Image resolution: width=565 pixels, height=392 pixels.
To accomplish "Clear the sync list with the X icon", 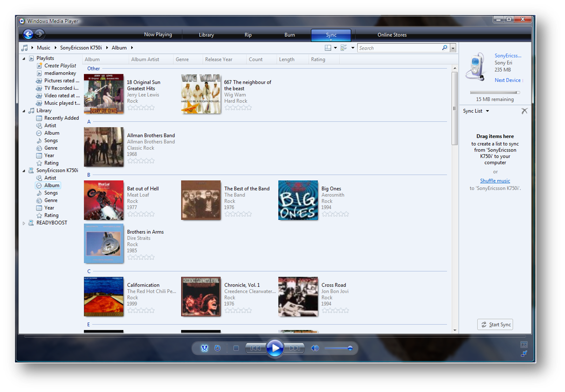I will [x=524, y=111].
